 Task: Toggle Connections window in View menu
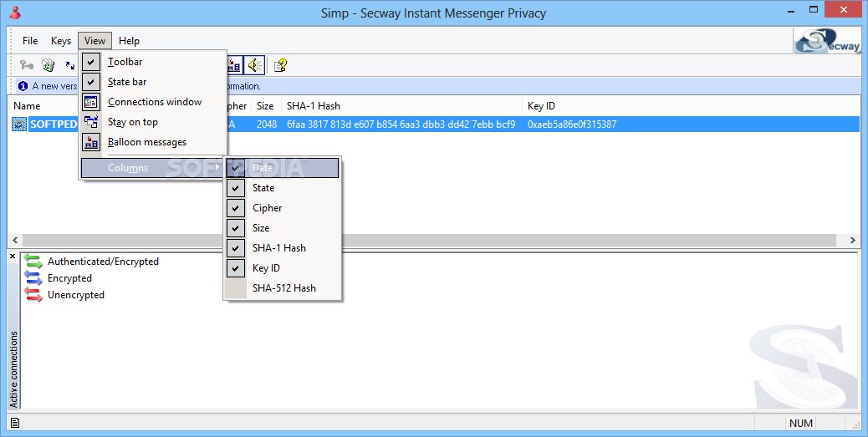click(153, 102)
